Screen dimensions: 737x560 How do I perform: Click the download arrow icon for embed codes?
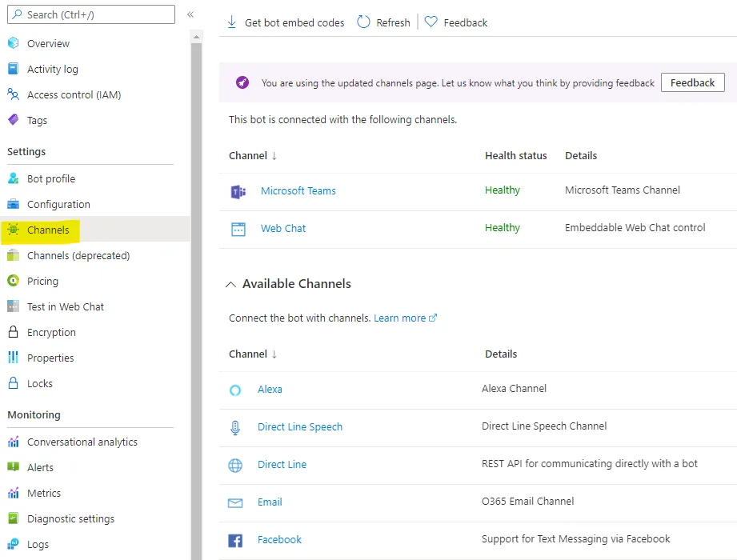232,22
